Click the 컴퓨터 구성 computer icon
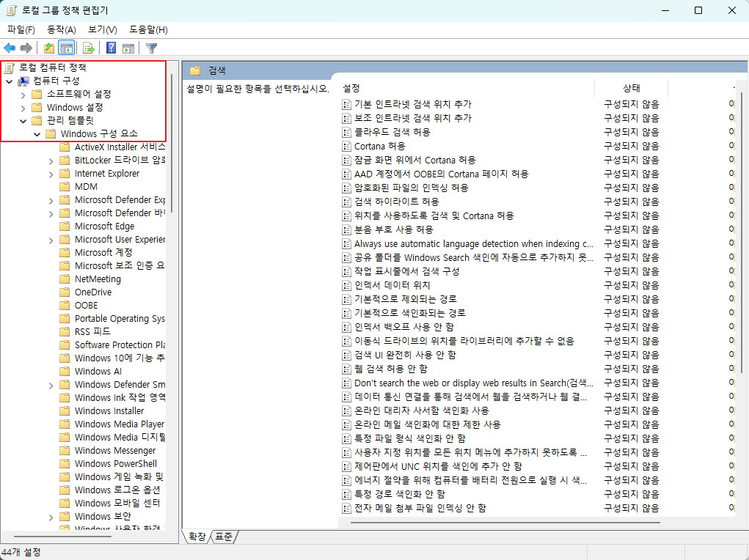Image resolution: width=749 pixels, height=560 pixels. (x=23, y=81)
